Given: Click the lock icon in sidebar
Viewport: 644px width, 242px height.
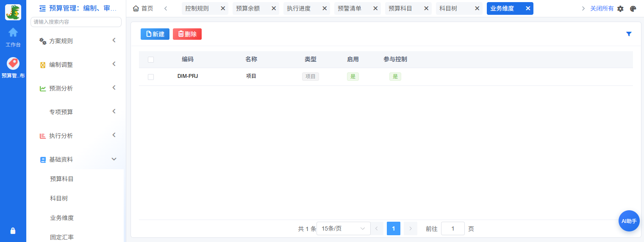Looking at the screenshot, I should pos(13,231).
